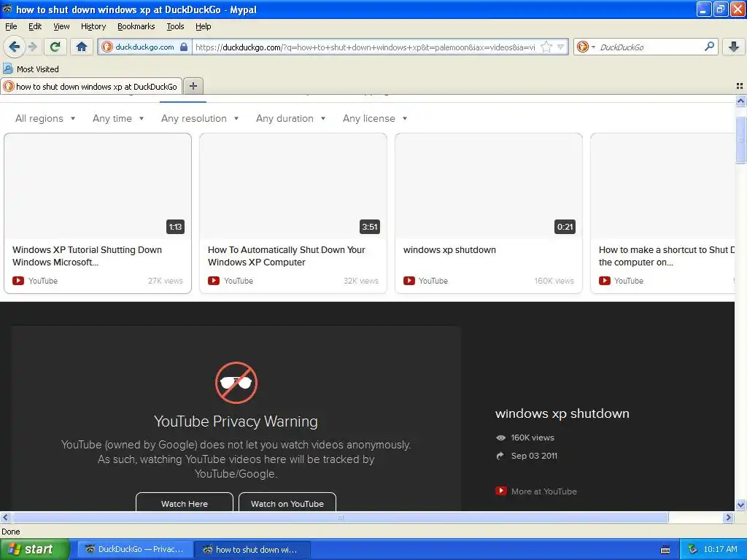Open 'Windows XP Tutorial Shutting Down' video title
The height and width of the screenshot is (560, 747).
(88, 256)
